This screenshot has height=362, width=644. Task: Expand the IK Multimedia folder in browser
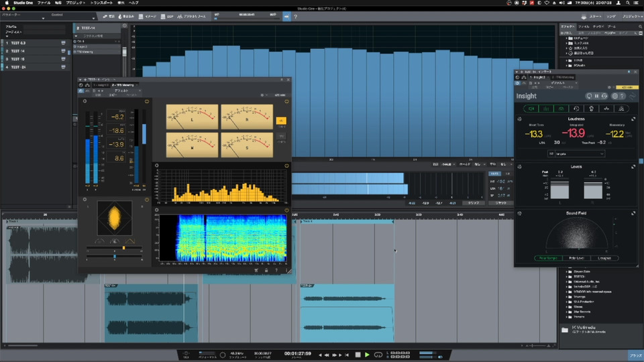pyautogui.click(x=566, y=330)
